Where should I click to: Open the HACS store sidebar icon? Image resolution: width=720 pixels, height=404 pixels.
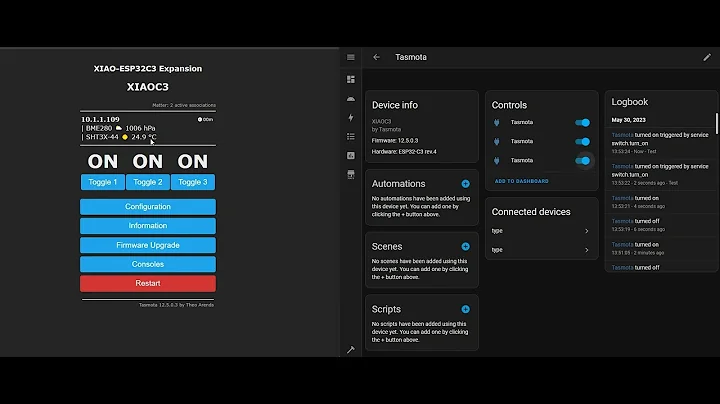click(351, 174)
